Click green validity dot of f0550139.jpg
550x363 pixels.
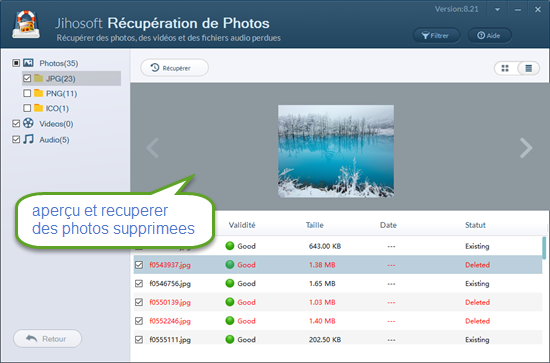point(230,302)
